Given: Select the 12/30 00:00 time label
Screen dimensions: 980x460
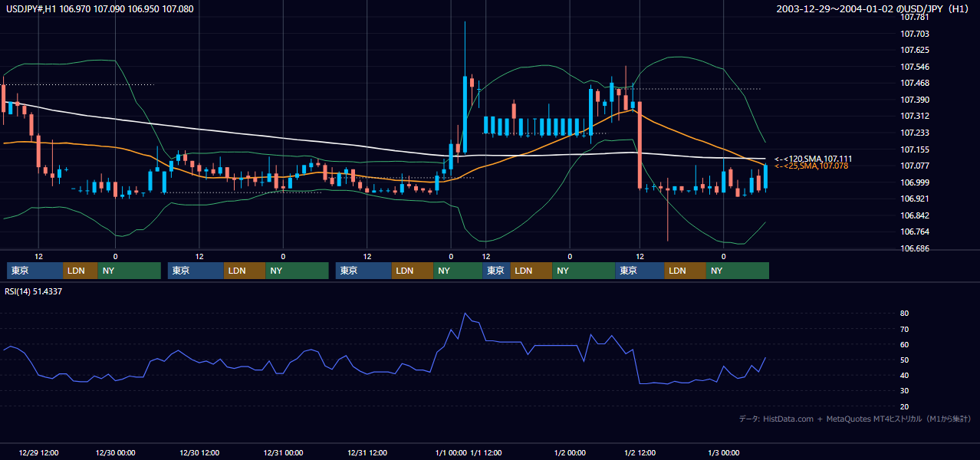Looking at the screenshot, I should coord(116,452).
